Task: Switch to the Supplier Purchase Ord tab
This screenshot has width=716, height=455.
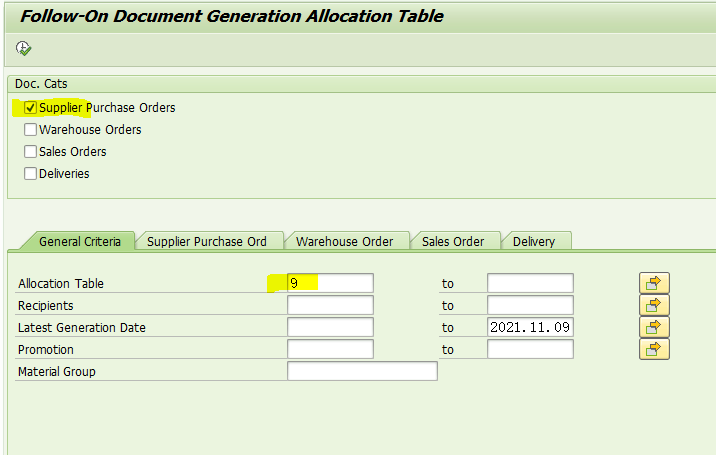Action: 207,241
